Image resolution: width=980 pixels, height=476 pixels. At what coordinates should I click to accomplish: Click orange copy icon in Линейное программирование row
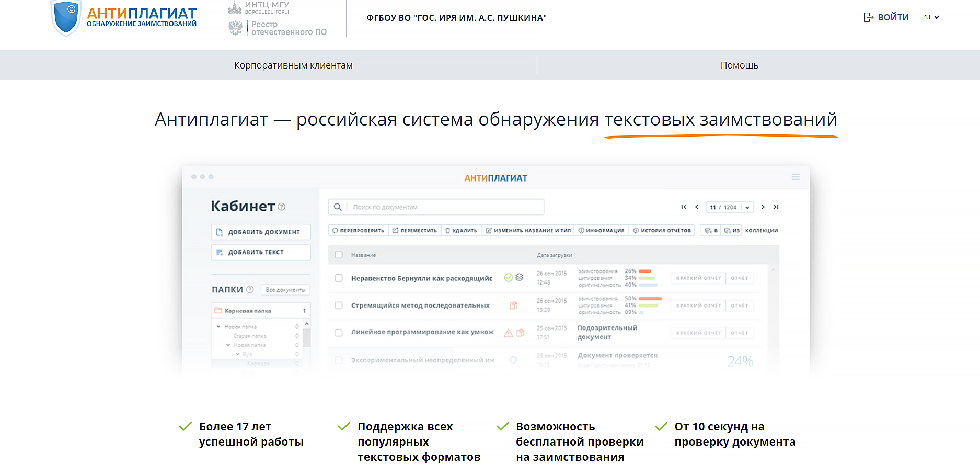point(521,333)
